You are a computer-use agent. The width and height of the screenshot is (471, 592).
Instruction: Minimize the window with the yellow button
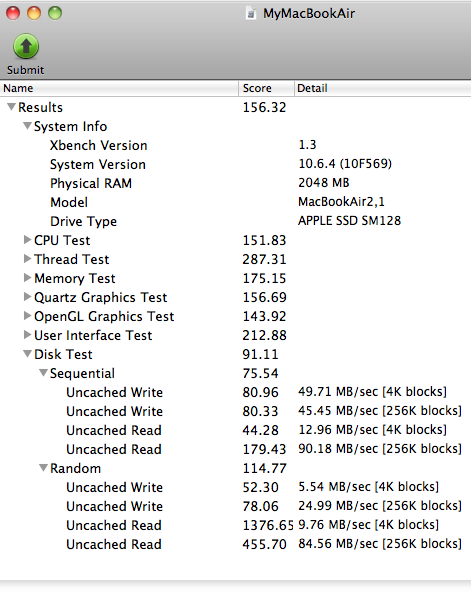(34, 13)
